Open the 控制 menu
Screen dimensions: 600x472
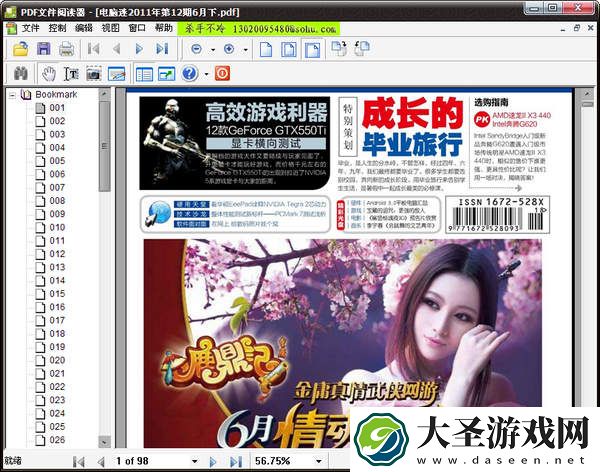point(57,28)
